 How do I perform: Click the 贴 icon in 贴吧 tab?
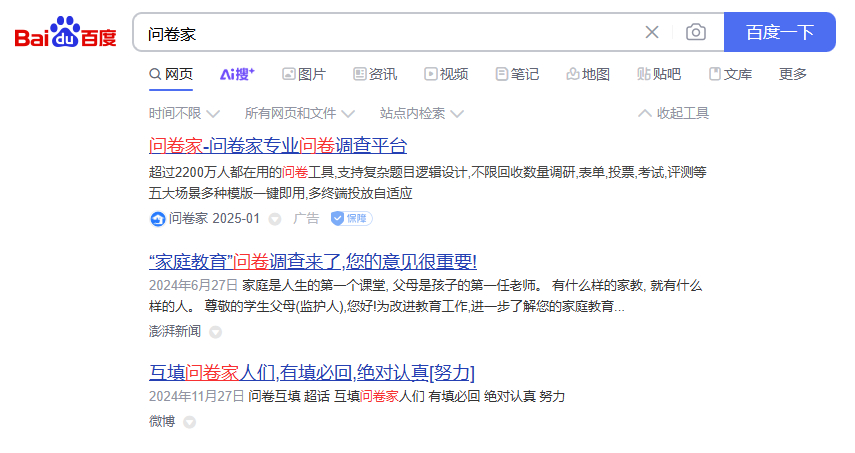[643, 74]
